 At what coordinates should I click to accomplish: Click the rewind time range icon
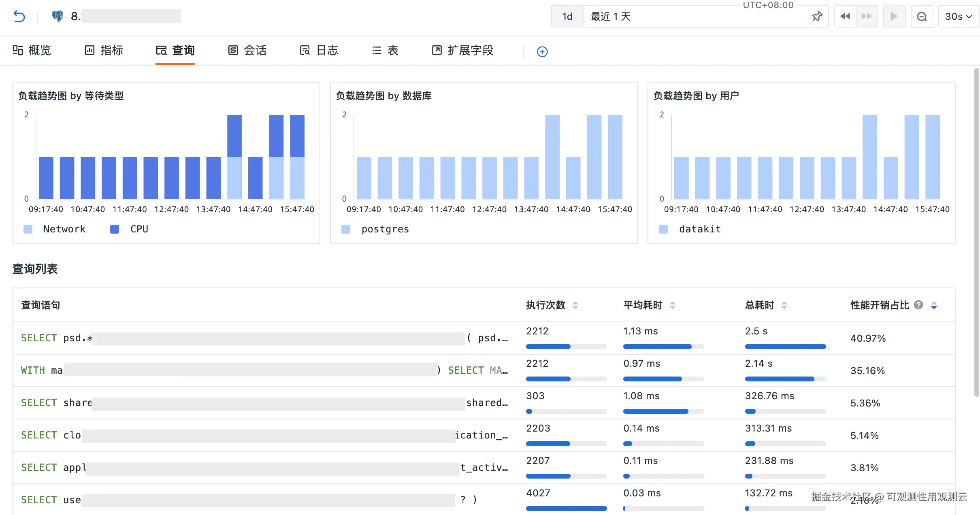pos(845,17)
